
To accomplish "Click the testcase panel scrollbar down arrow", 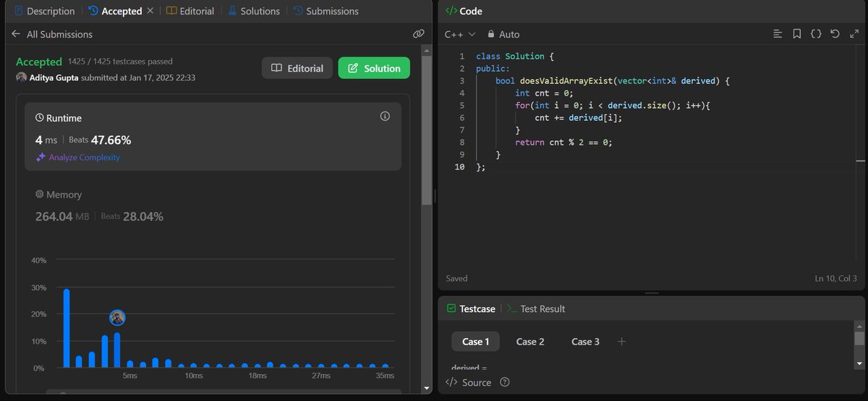I will pos(859,363).
